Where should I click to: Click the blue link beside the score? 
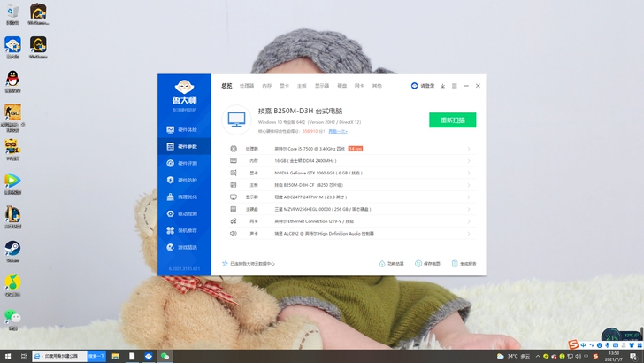338,132
